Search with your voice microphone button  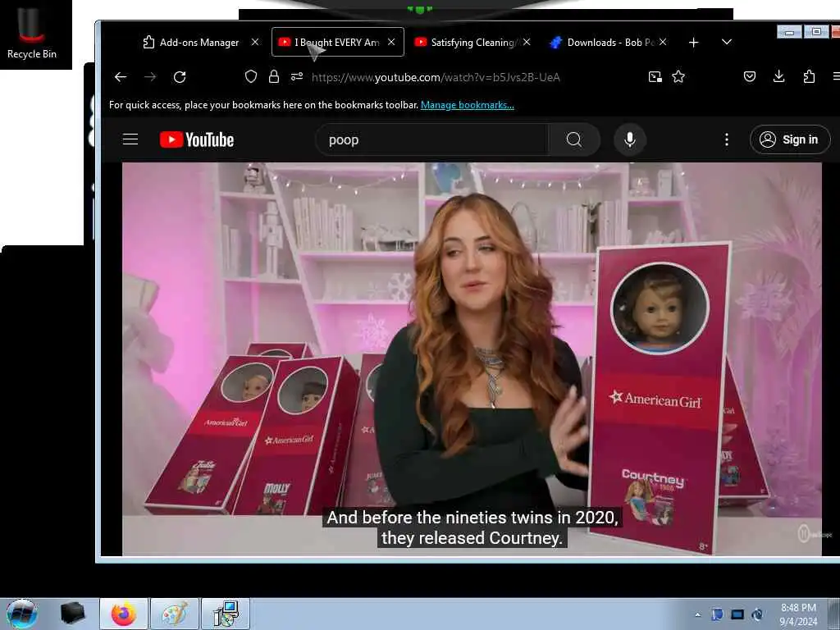630,139
